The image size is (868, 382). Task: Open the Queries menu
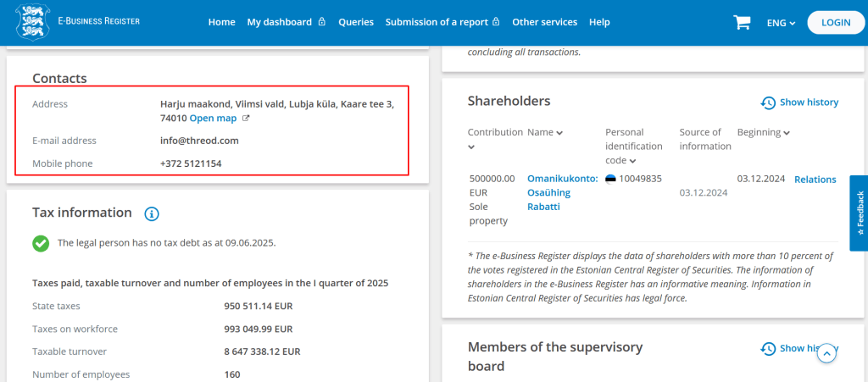coord(355,22)
